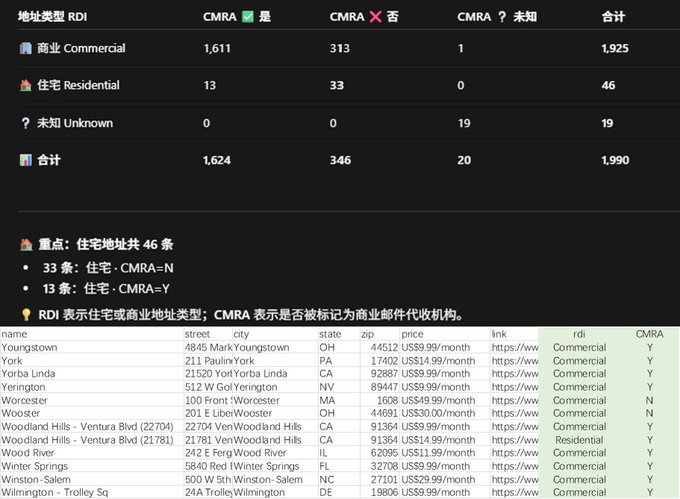
Task: Select the Residential rdi cell
Action: coord(579,440)
